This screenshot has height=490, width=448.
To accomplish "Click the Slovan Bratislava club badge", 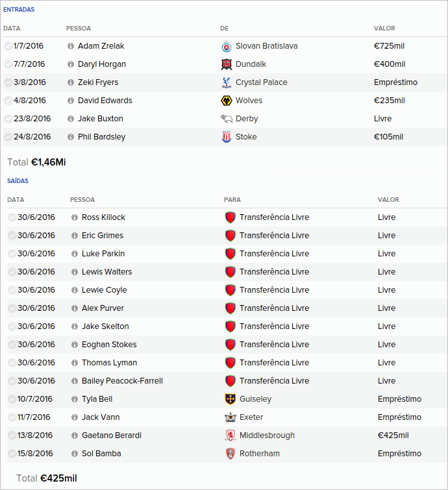I will coord(226,46).
